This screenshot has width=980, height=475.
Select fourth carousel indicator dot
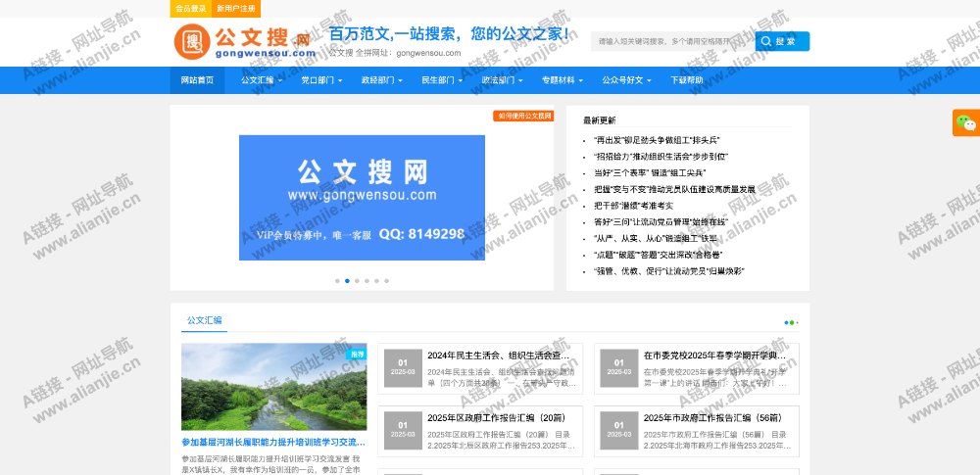(367, 281)
